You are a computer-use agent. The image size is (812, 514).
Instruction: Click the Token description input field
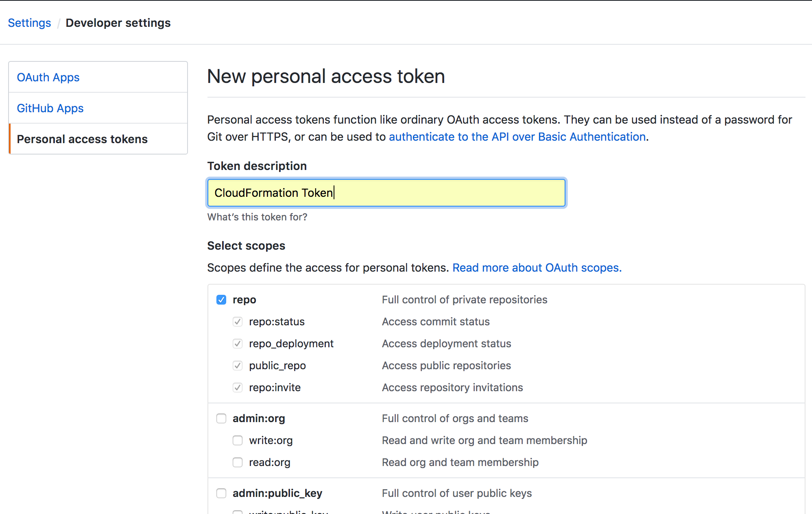(x=386, y=193)
